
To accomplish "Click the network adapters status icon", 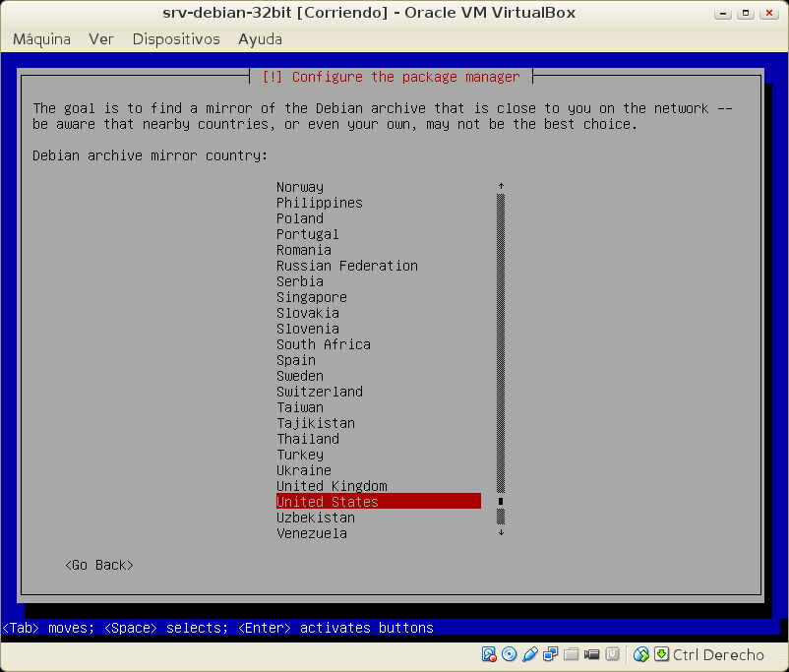I will (551, 654).
